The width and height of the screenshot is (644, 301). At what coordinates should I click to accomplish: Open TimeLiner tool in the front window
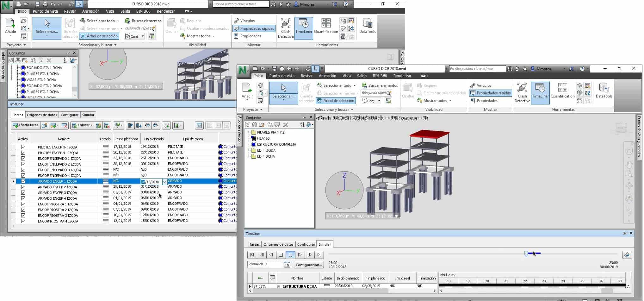coord(540,92)
